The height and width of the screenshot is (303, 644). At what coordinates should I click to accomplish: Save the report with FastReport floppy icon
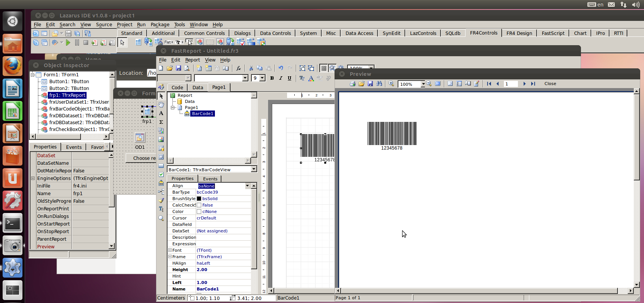click(178, 68)
